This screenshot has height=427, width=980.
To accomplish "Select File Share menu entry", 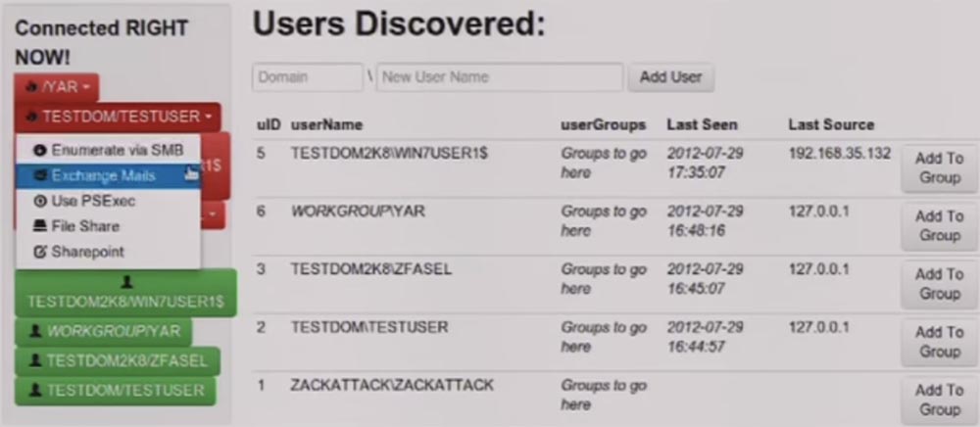I will click(x=85, y=226).
